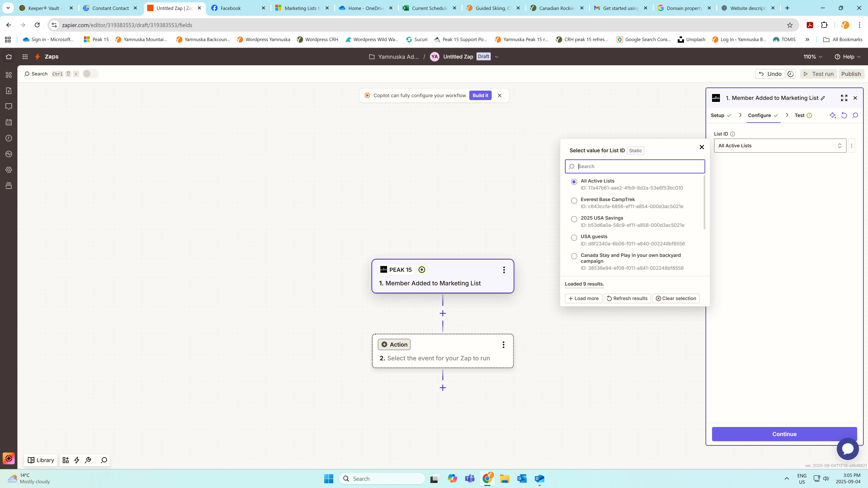The image size is (868, 488).
Task: Rename step using pencil icon
Action: 823,98
